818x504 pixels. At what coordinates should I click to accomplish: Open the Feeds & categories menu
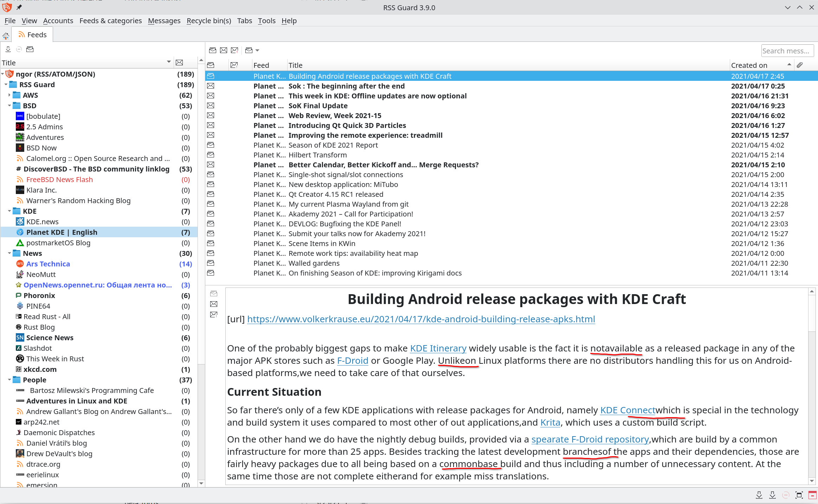(111, 21)
